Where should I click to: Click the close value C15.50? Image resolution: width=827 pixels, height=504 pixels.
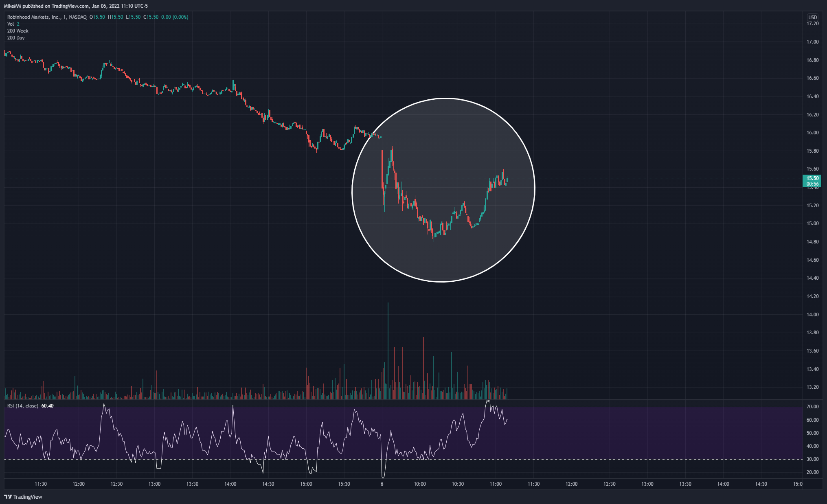pyautogui.click(x=151, y=17)
